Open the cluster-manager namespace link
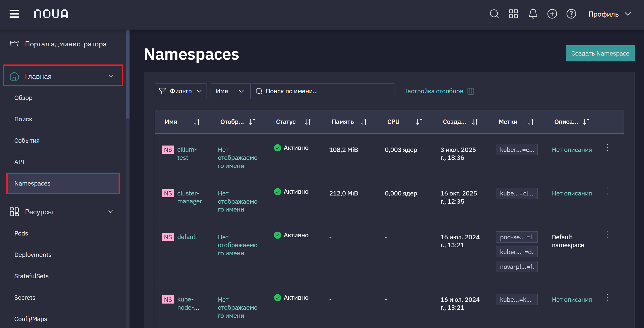Image resolution: width=644 pixels, height=328 pixels. tap(190, 197)
